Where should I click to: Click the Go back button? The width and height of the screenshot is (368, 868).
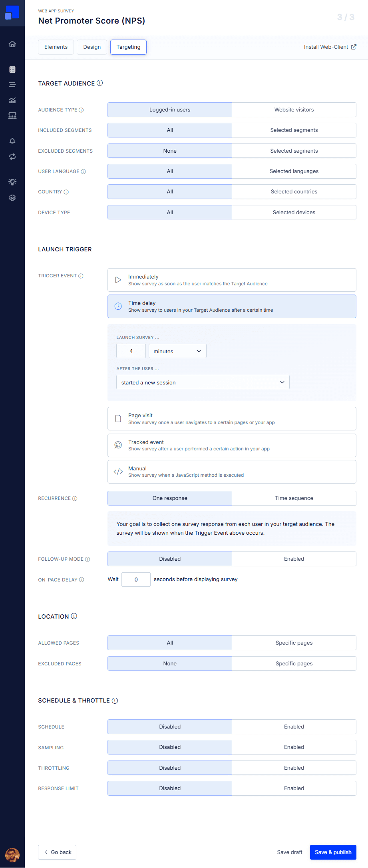click(57, 852)
